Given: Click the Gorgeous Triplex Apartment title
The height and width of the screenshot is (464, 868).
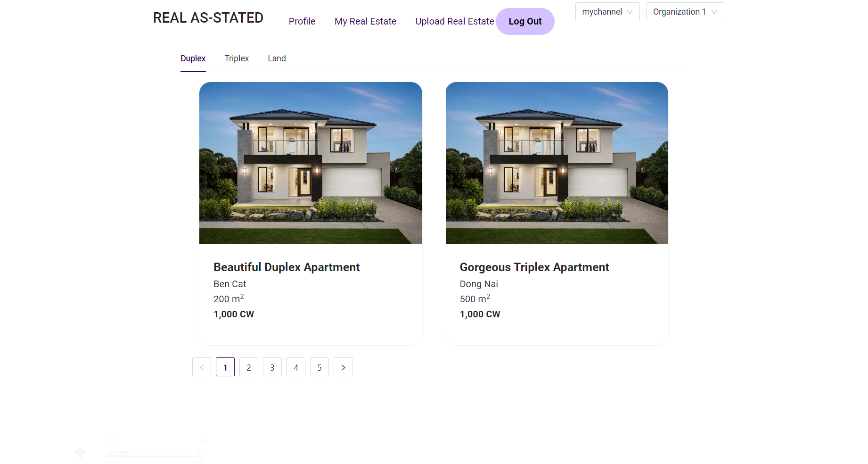Looking at the screenshot, I should coord(534,267).
